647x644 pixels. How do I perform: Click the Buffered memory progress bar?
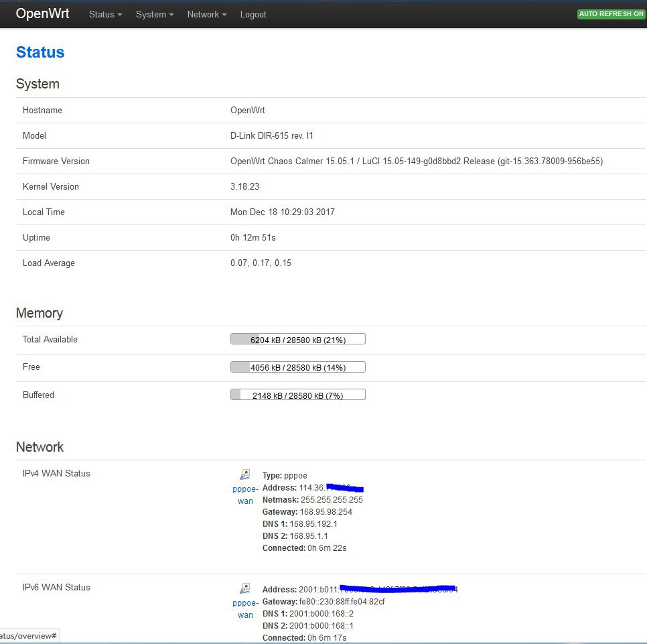297,395
